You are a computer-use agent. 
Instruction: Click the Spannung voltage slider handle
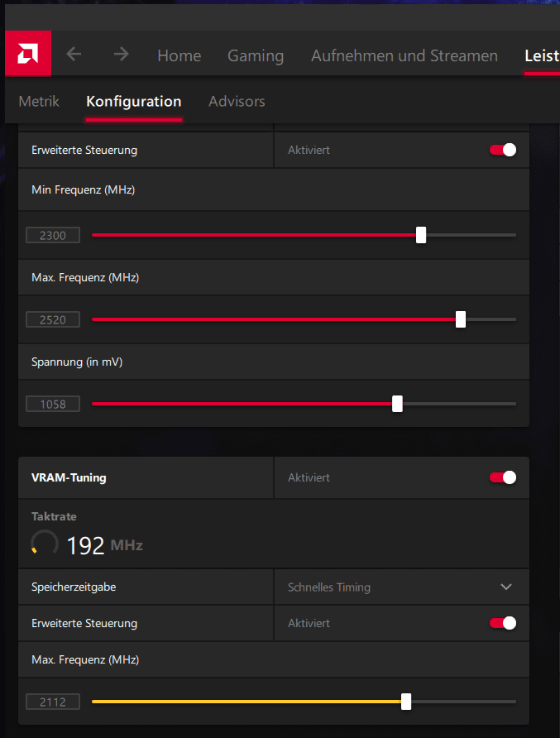click(x=397, y=404)
